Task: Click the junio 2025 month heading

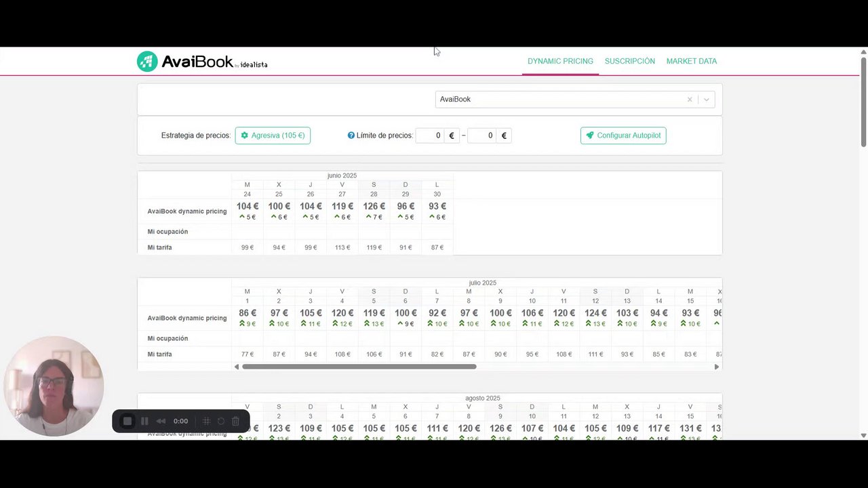Action: (342, 176)
